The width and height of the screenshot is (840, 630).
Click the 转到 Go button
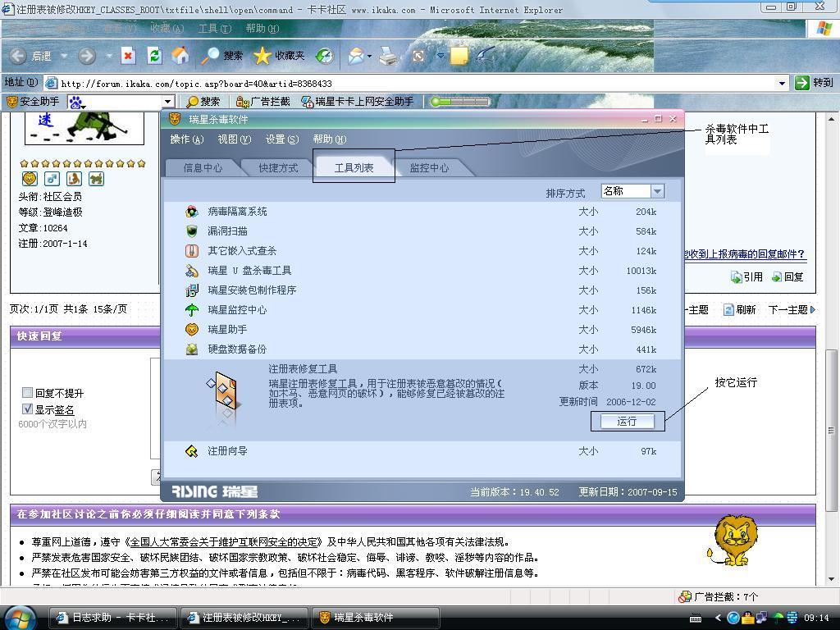pos(815,83)
